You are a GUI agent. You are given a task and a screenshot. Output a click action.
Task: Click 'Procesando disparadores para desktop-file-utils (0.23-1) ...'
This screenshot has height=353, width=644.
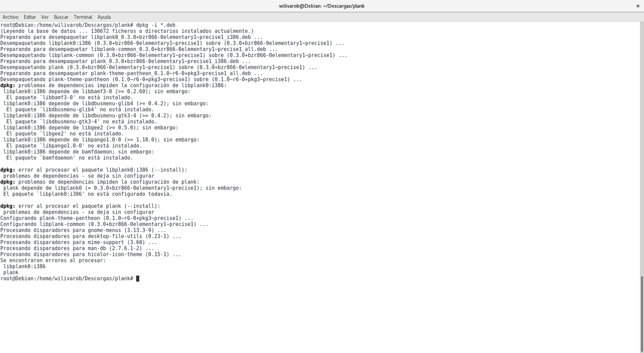point(91,236)
